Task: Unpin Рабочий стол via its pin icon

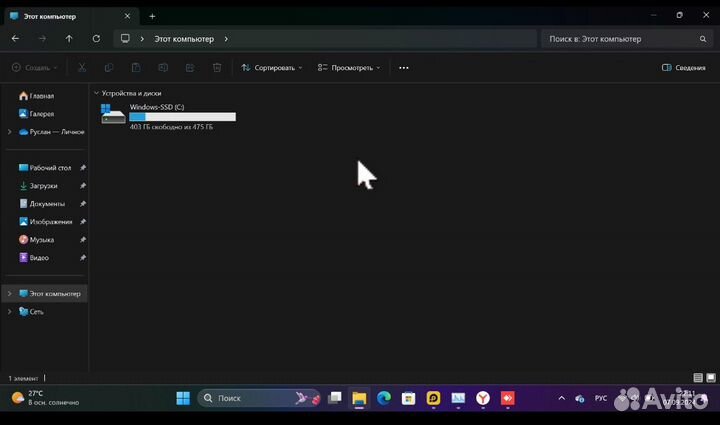Action: (83, 168)
